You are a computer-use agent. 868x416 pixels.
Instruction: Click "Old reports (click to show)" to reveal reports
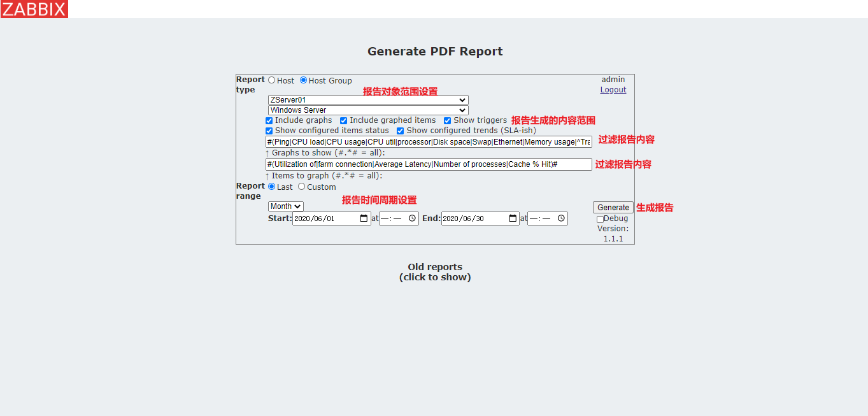[435, 272]
